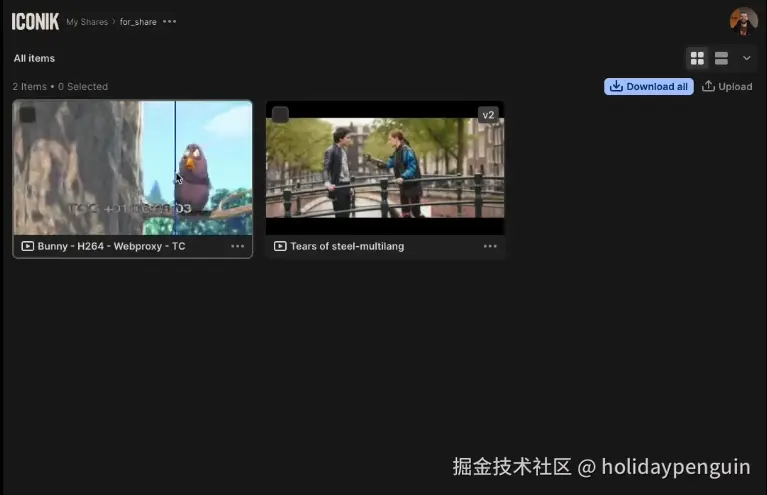
Task: Click the 2 Items 0 Selected status
Action: point(60,87)
